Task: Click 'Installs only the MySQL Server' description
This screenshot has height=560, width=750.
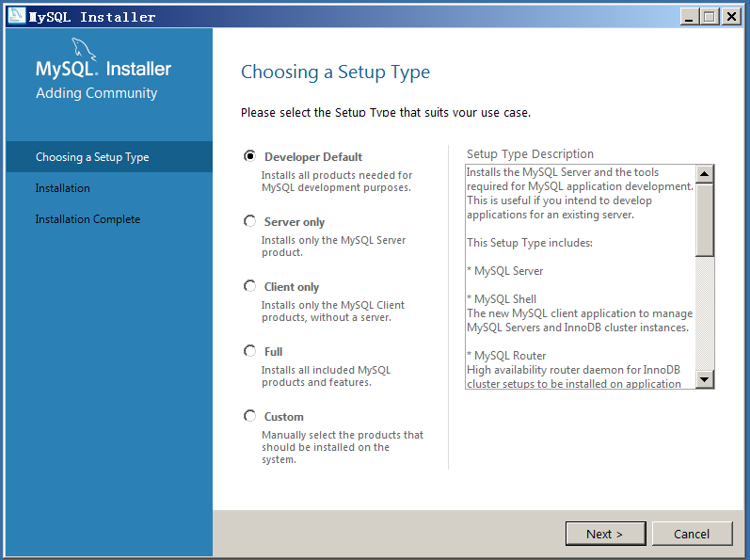Action: (x=333, y=240)
